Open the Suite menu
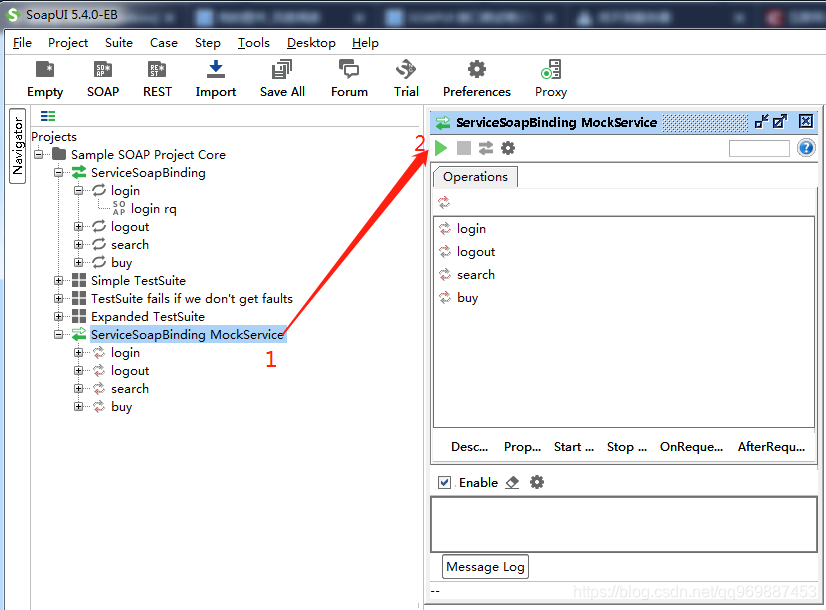Viewport: 826px width, 610px height. coord(119,43)
